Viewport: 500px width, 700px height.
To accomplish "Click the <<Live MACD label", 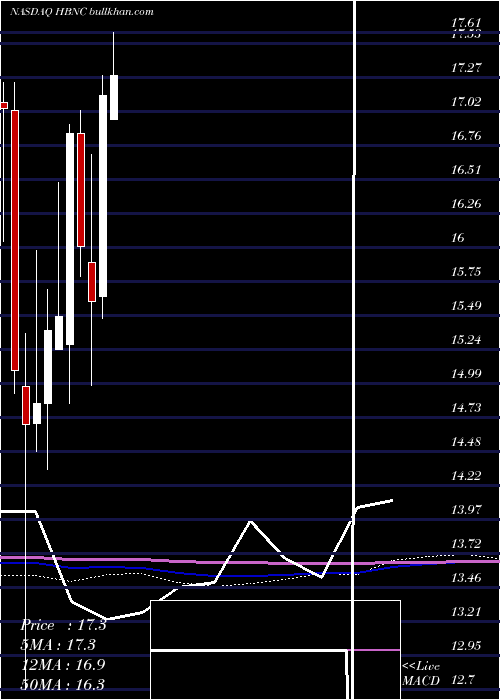I will point(421,673).
